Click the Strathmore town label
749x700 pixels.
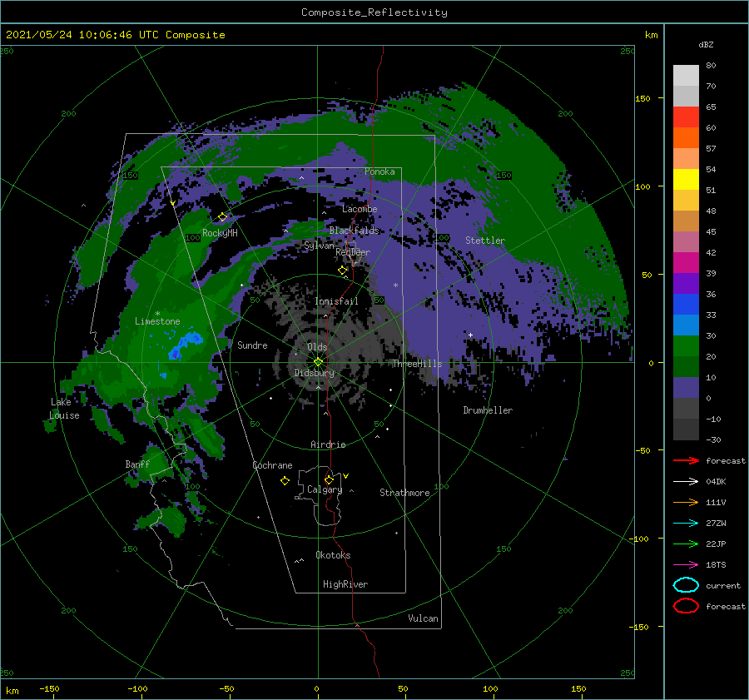[404, 493]
